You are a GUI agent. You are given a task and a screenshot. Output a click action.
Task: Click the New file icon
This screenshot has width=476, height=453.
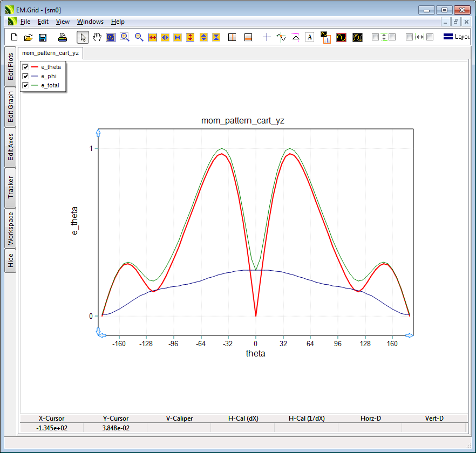coord(15,37)
